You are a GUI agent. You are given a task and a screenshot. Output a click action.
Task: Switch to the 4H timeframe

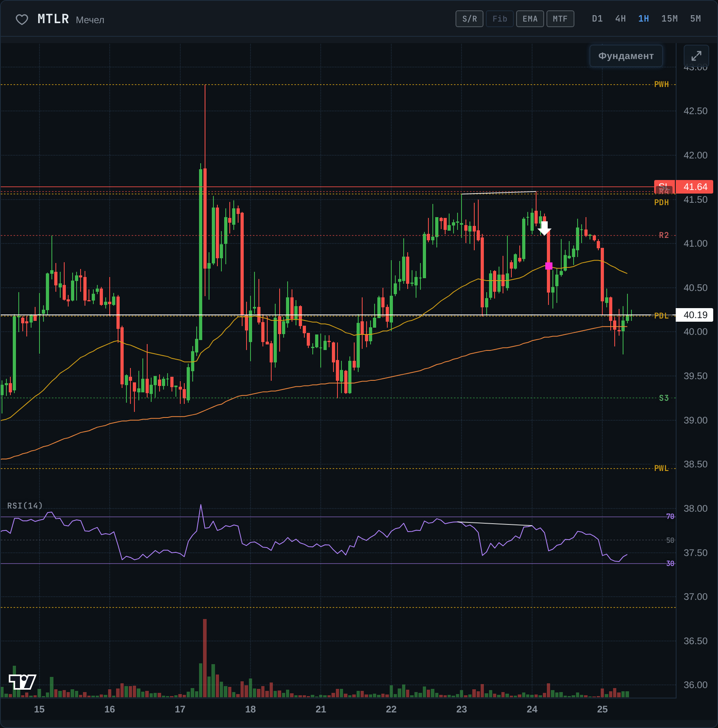click(620, 19)
